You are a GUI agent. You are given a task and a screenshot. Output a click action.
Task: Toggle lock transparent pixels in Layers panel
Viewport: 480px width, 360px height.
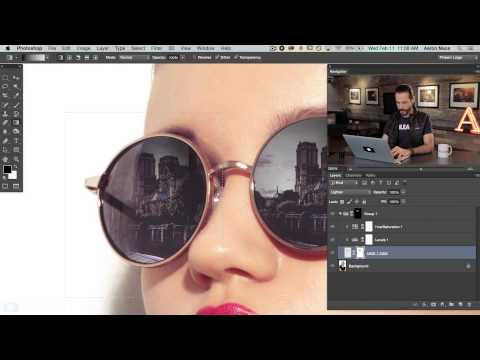coord(342,202)
